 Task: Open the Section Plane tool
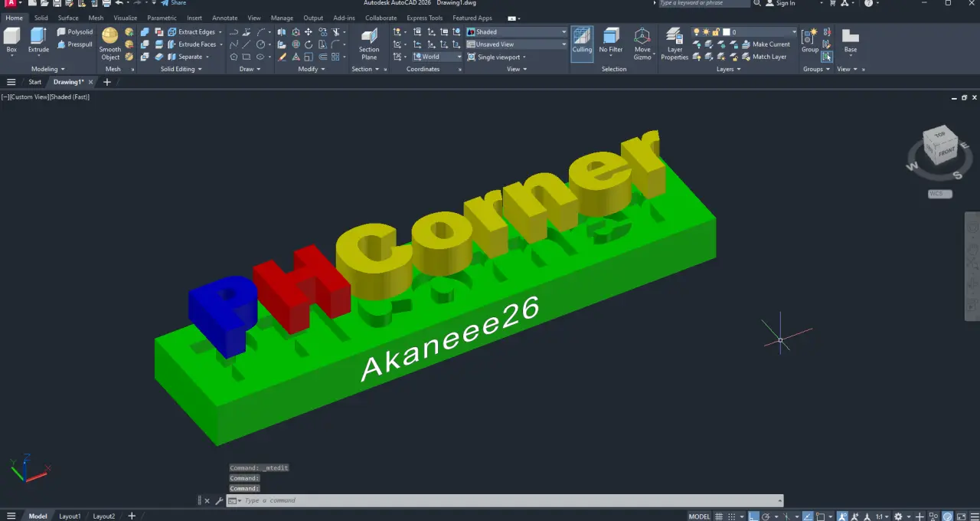(369, 44)
